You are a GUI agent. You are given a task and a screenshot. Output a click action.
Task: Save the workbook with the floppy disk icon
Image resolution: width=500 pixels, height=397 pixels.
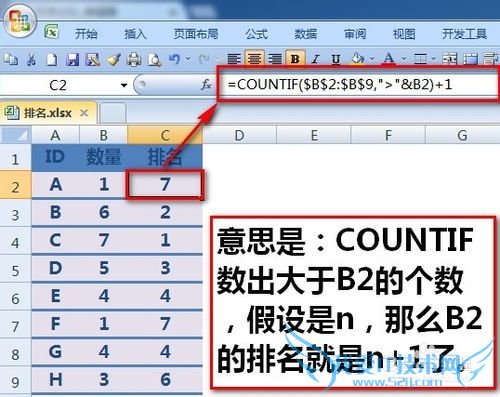(x=72, y=60)
